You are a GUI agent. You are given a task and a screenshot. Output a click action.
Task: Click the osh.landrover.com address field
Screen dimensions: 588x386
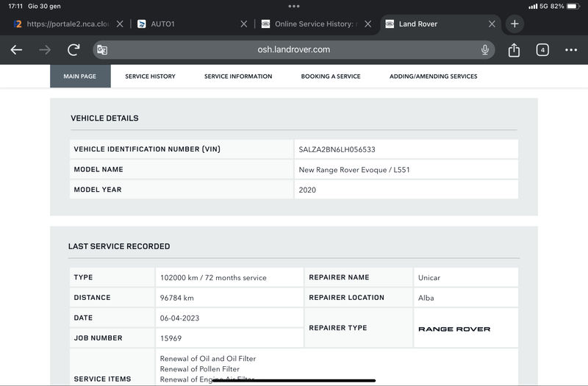point(293,49)
